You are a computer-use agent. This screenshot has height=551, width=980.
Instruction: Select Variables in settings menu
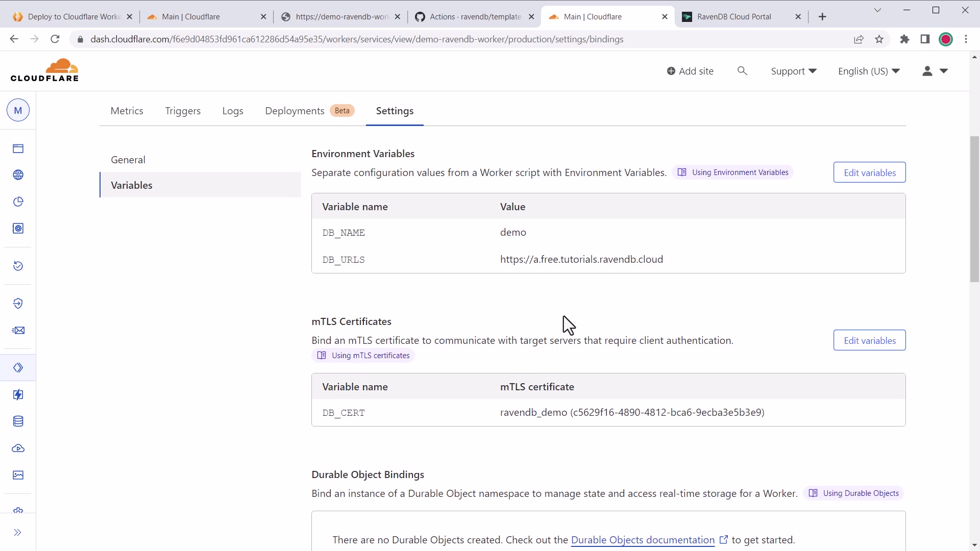200,185
